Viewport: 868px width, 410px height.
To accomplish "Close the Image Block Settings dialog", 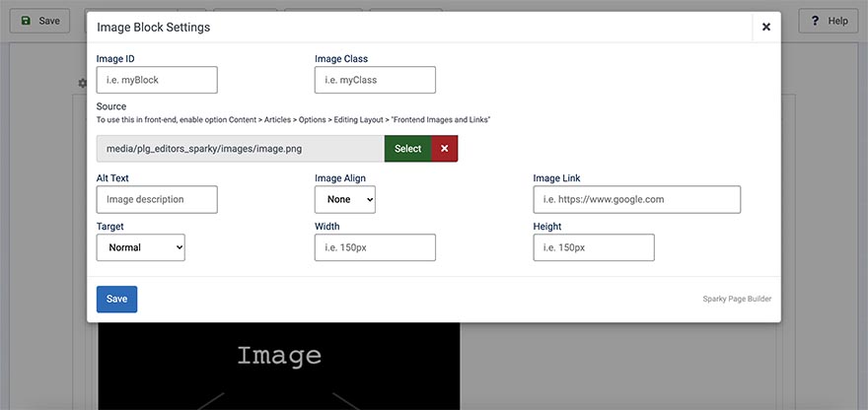I will pyautogui.click(x=766, y=27).
